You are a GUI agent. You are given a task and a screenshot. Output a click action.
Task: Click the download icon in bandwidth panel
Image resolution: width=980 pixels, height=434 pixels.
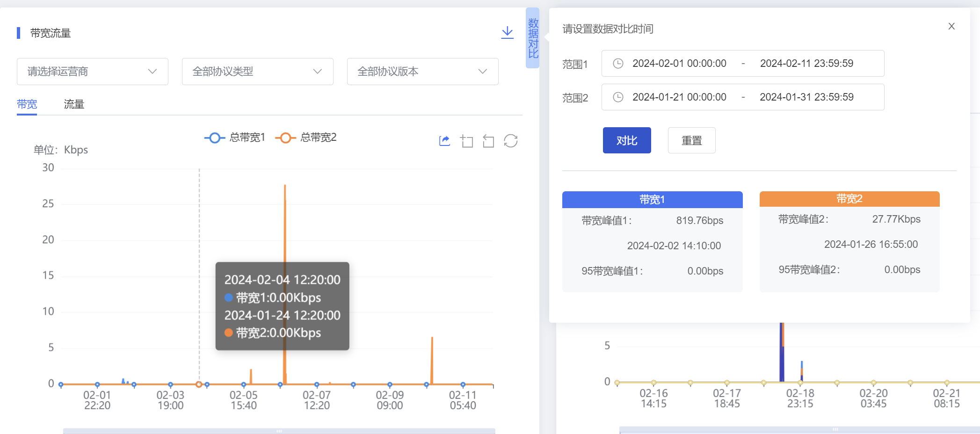pyautogui.click(x=507, y=32)
